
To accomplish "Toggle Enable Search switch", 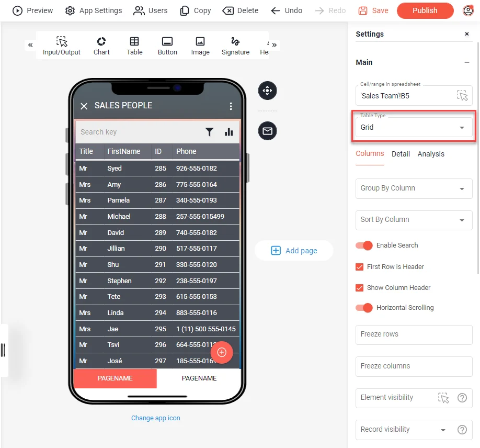I will tap(364, 245).
